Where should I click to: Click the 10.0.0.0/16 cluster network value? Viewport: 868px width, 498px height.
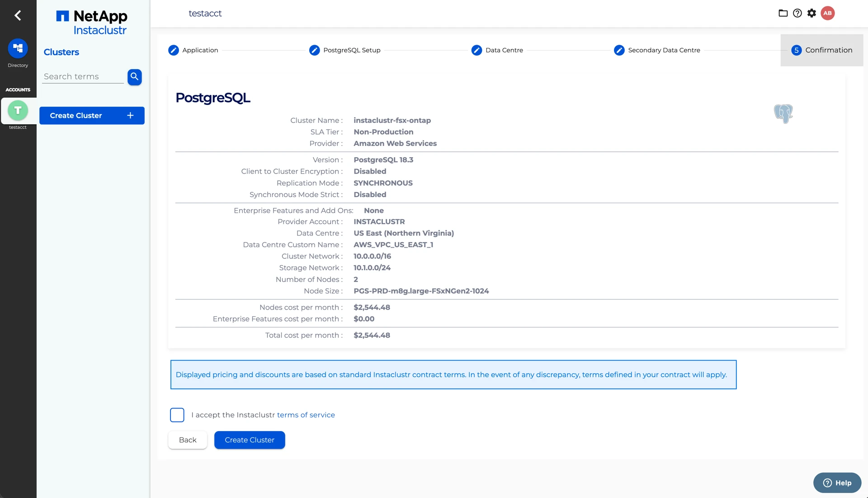pos(373,256)
